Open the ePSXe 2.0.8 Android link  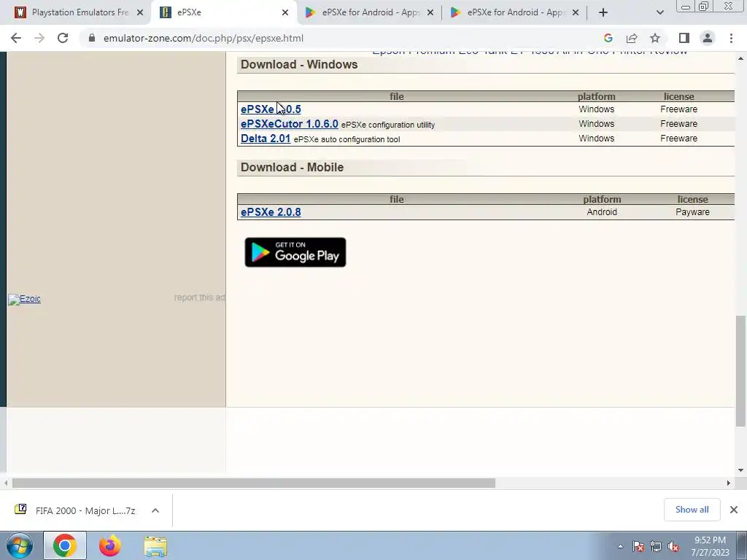271,212
